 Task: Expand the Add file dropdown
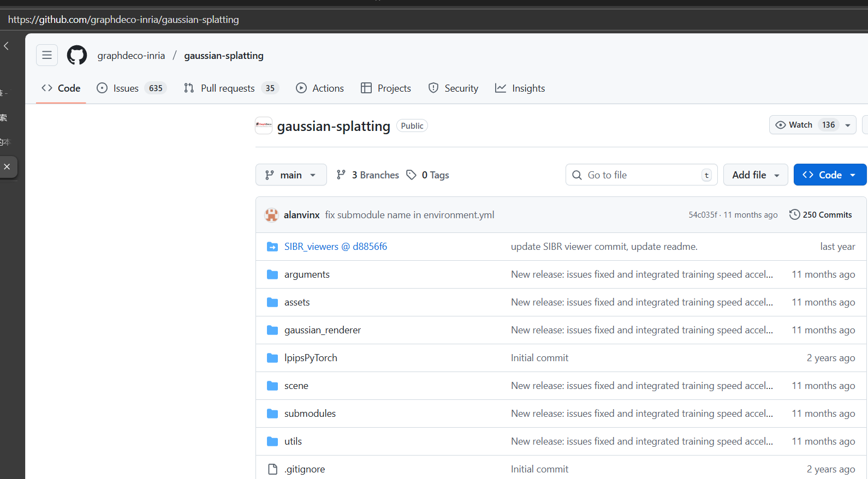coord(756,175)
